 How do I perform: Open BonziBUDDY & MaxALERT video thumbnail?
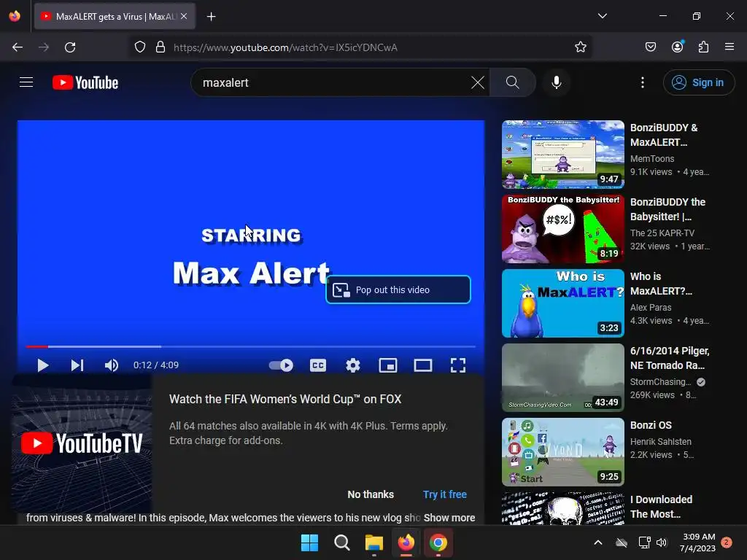coord(563,155)
